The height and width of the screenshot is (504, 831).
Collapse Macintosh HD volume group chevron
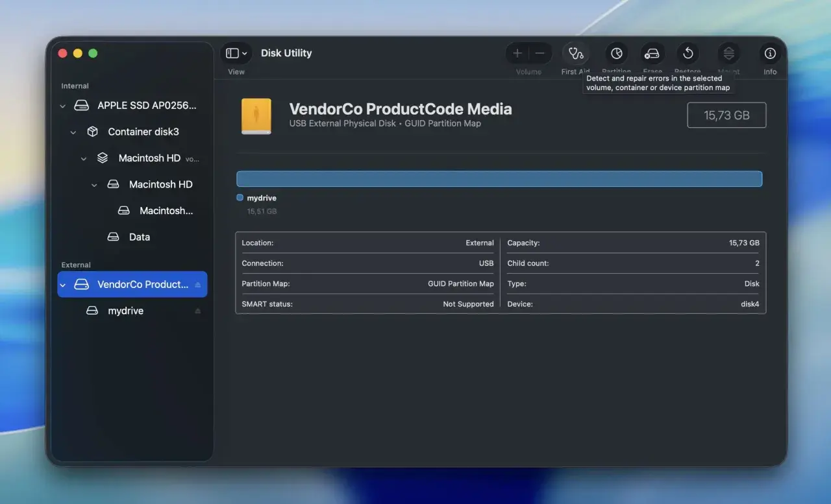[84, 158]
